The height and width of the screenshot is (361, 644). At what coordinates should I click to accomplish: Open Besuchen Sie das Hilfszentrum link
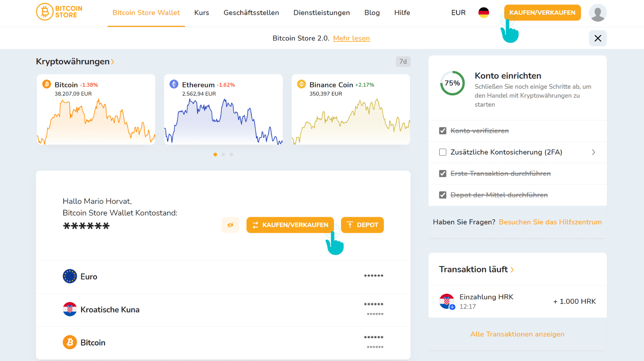550,222
